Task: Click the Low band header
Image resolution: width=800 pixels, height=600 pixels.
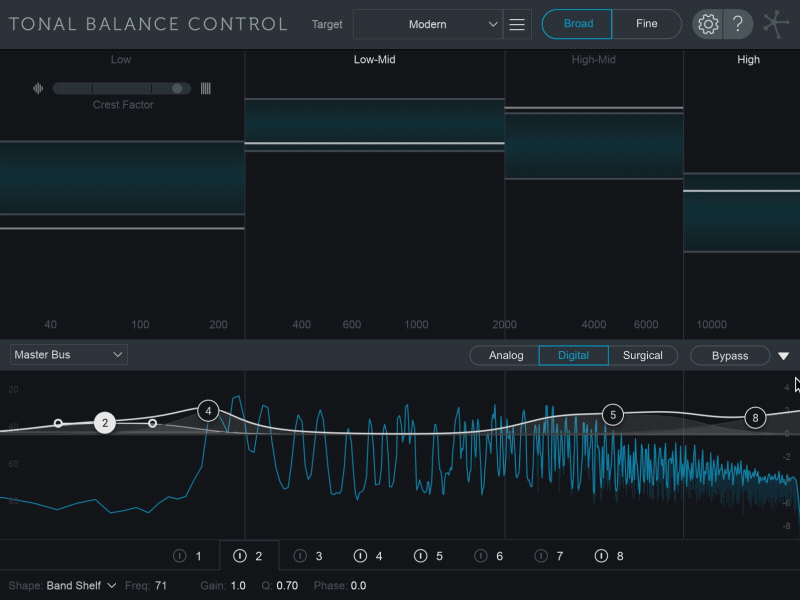Action: coord(121,60)
